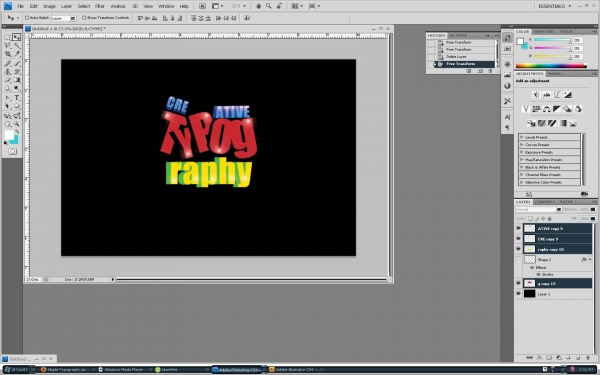Select the Rectangular Marquee tool
600x375 pixels.
pyautogui.click(x=7, y=37)
